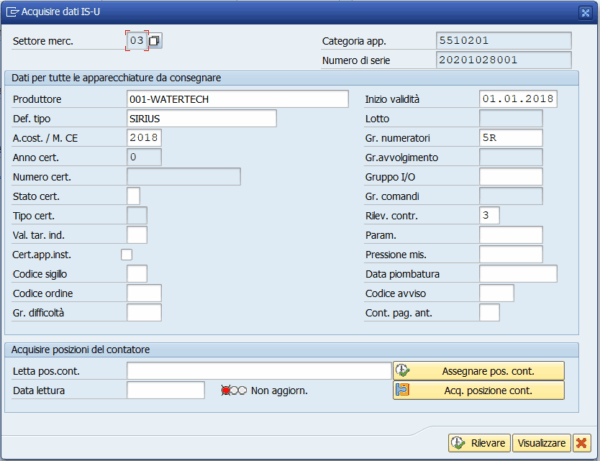Click the save icon on Acq. posizione cont.

403,390
